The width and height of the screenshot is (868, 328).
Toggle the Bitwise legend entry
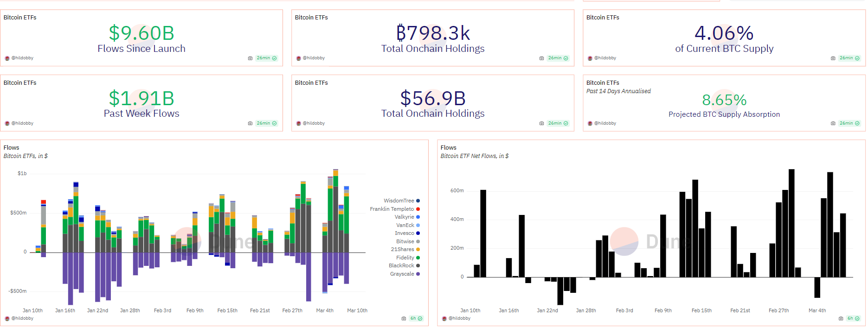405,242
